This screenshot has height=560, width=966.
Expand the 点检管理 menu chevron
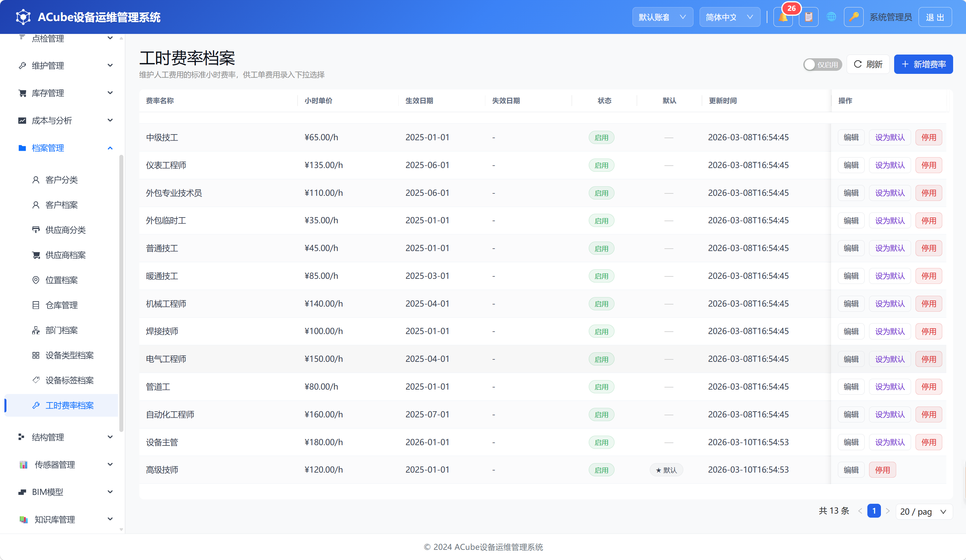tap(110, 38)
